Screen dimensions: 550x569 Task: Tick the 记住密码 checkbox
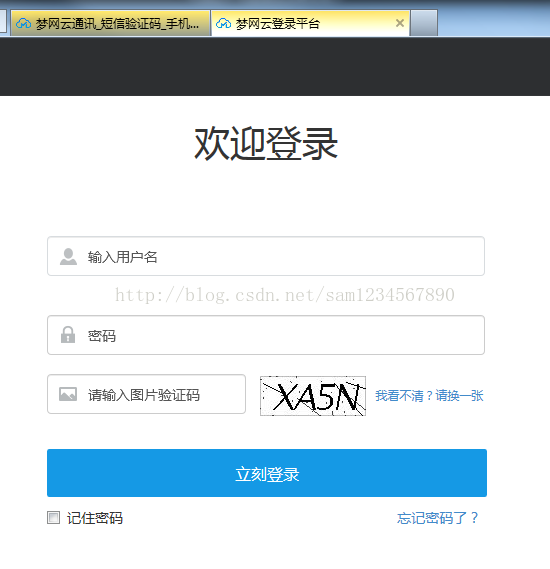53,517
